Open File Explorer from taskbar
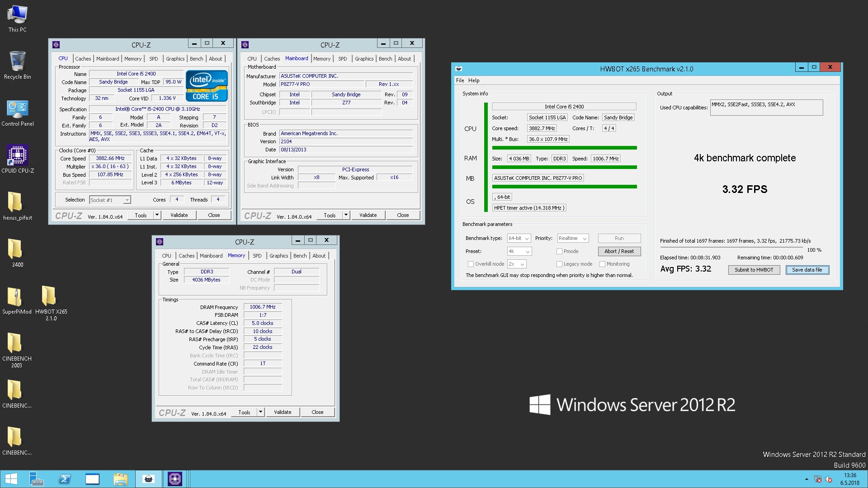868x488 pixels. pyautogui.click(x=120, y=479)
